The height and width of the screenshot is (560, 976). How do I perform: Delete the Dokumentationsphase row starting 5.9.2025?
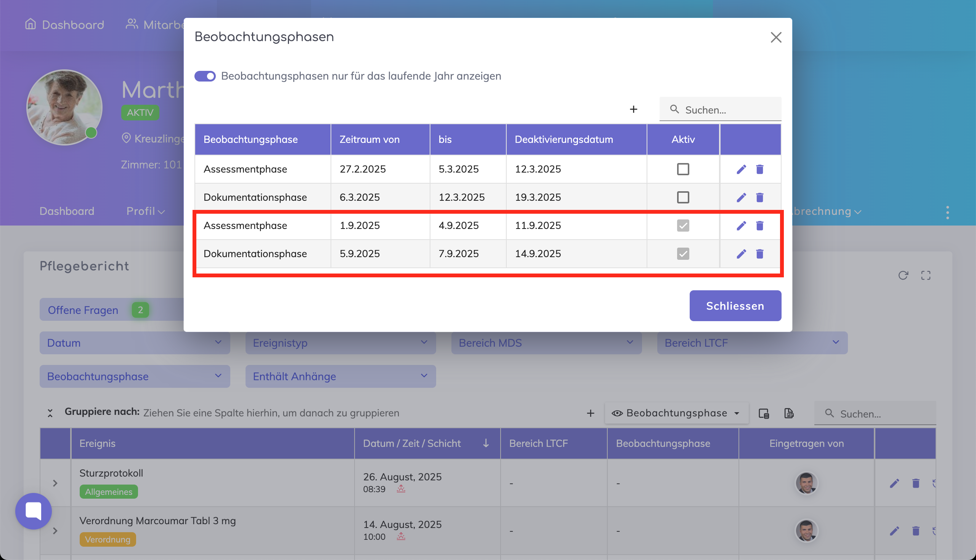coord(759,254)
